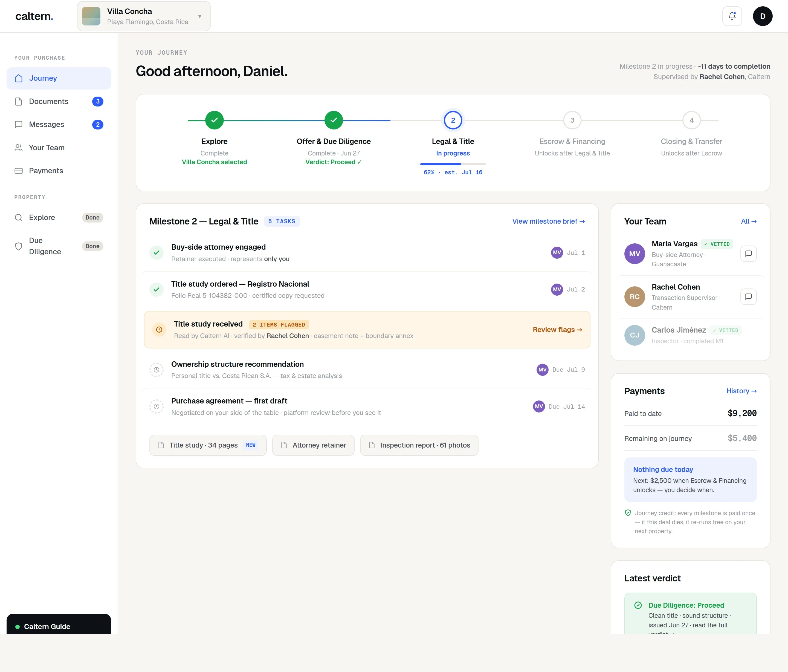Click María Vargas MV avatar in team
Viewport: 788px width, 672px height.
(x=634, y=254)
